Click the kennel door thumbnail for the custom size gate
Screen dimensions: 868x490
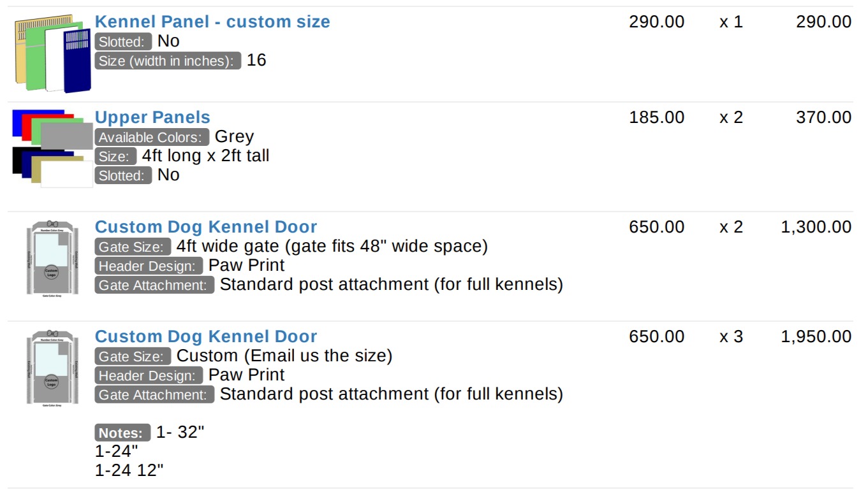pyautogui.click(x=52, y=368)
